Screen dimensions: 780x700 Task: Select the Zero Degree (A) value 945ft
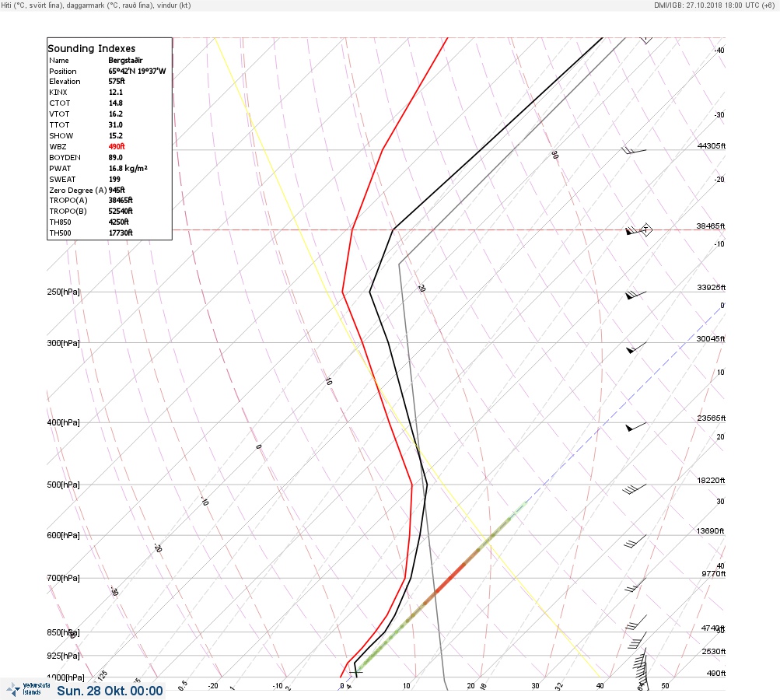(x=117, y=190)
